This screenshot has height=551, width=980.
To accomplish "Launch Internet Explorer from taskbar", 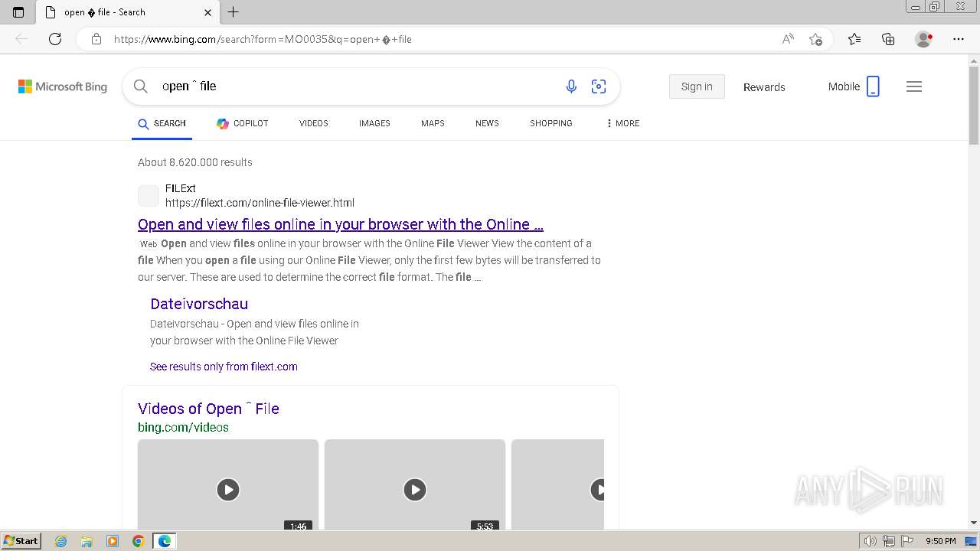I will (x=61, y=541).
